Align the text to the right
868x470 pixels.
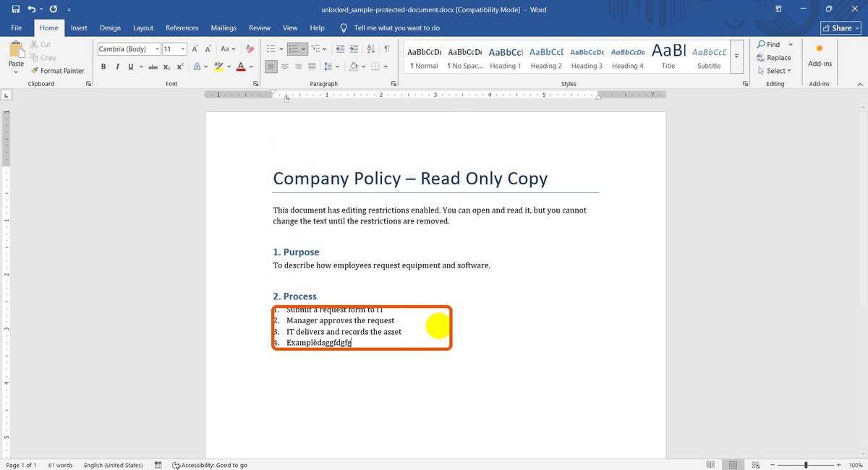pyautogui.click(x=298, y=67)
